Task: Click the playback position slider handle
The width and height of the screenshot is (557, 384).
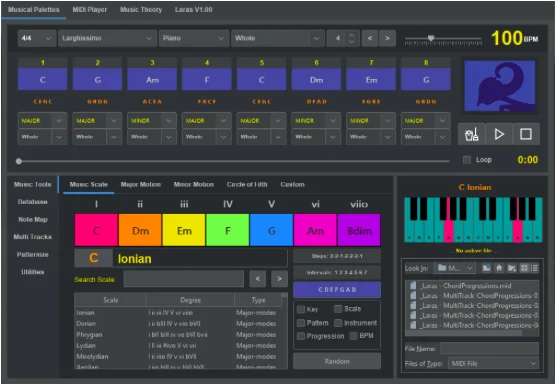Action: point(19,161)
